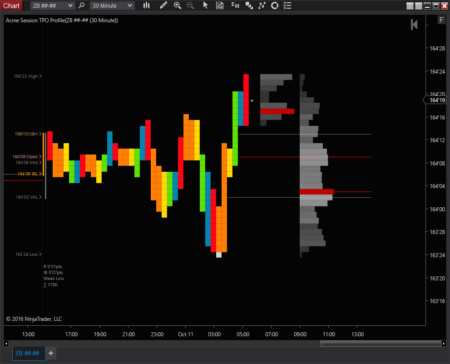Click the F button at the chart's top right
The height and width of the screenshot is (364, 450).
(441, 20)
